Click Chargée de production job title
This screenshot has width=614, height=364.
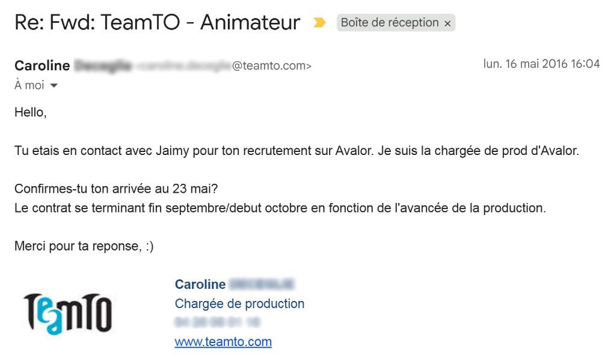click(x=239, y=303)
